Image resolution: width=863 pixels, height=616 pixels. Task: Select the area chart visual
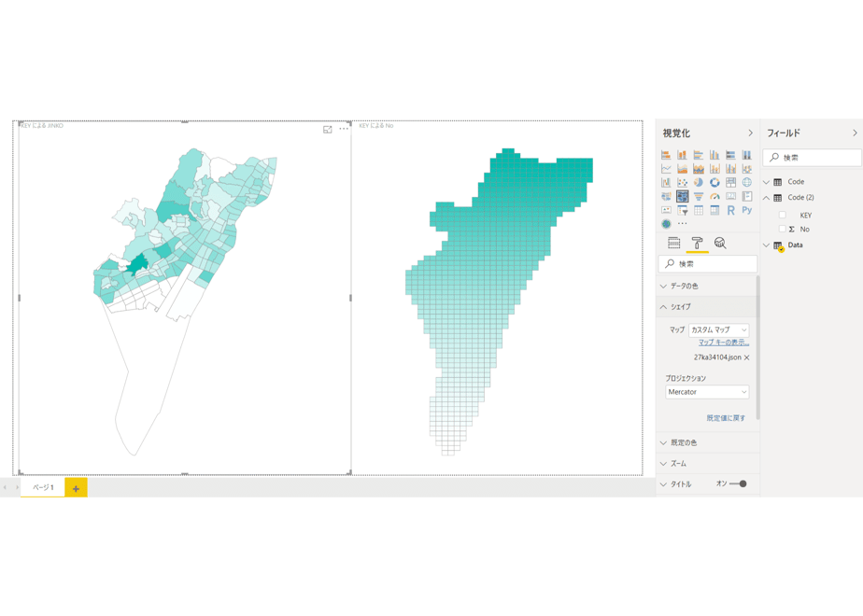click(682, 169)
